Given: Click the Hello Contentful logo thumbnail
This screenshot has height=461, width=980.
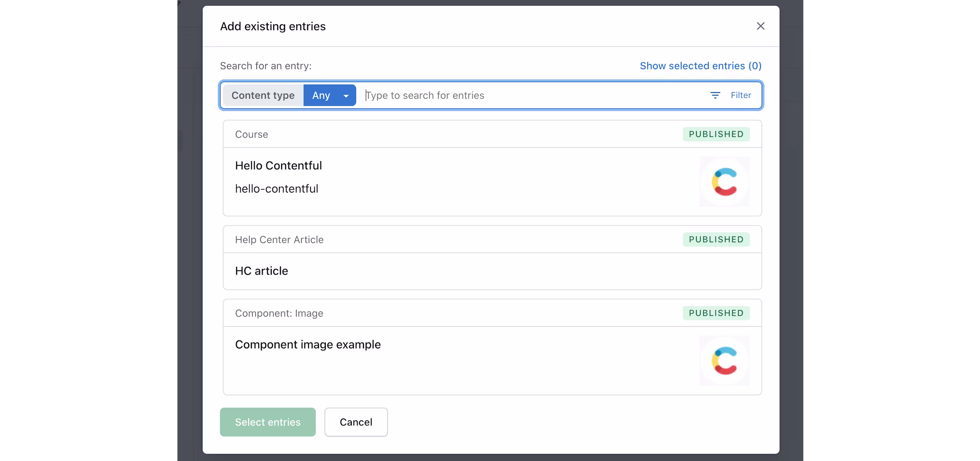Looking at the screenshot, I should (x=724, y=182).
